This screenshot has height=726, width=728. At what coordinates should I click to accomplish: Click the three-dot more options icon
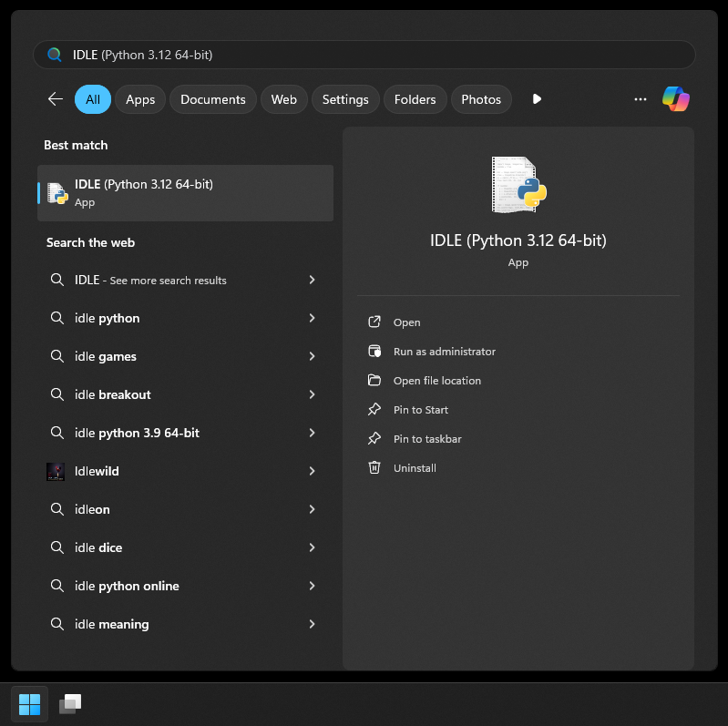point(641,99)
